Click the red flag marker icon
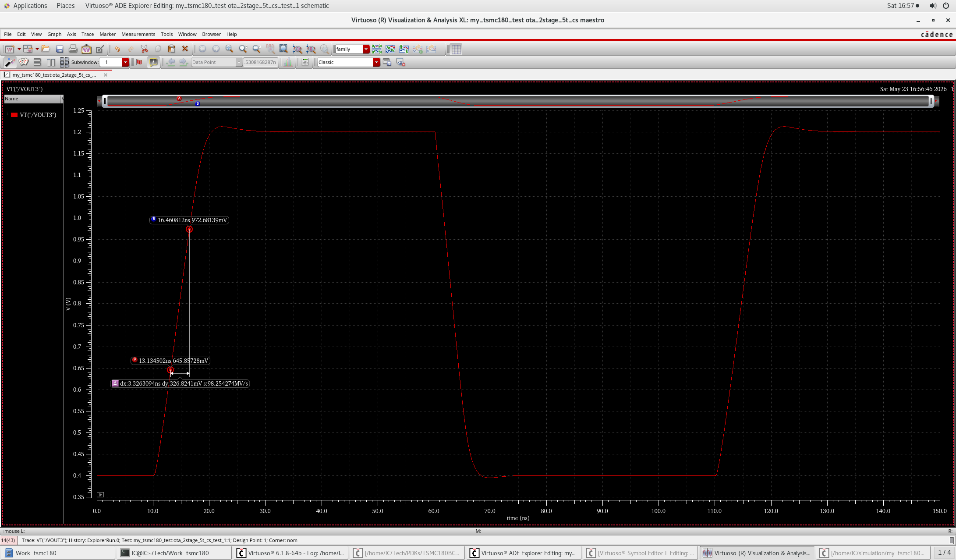 [x=139, y=62]
